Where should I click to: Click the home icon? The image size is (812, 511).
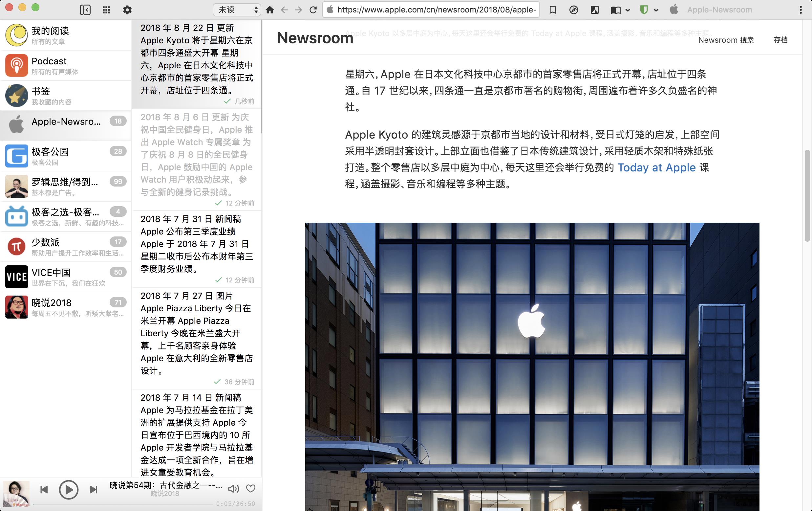click(x=270, y=10)
